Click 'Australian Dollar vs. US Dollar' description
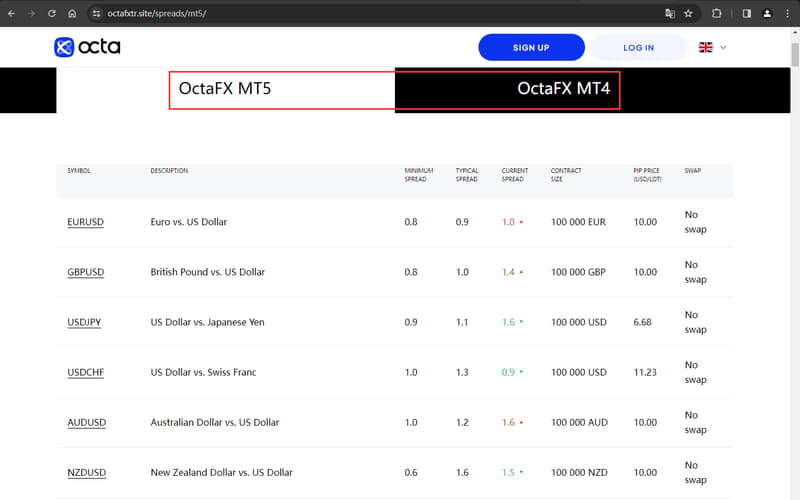The width and height of the screenshot is (800, 500). tap(215, 422)
